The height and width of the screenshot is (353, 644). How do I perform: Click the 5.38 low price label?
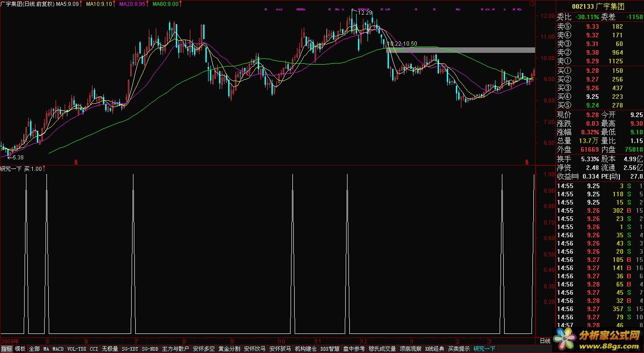click(18, 157)
